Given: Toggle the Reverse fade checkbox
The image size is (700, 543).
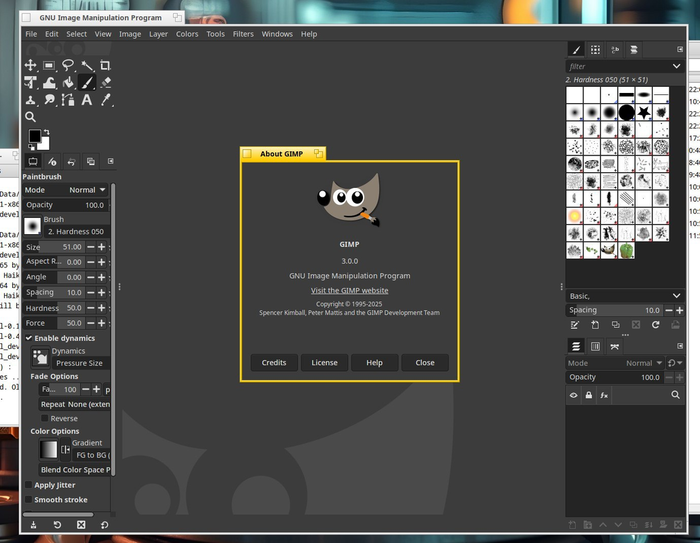Looking at the screenshot, I should point(45,418).
